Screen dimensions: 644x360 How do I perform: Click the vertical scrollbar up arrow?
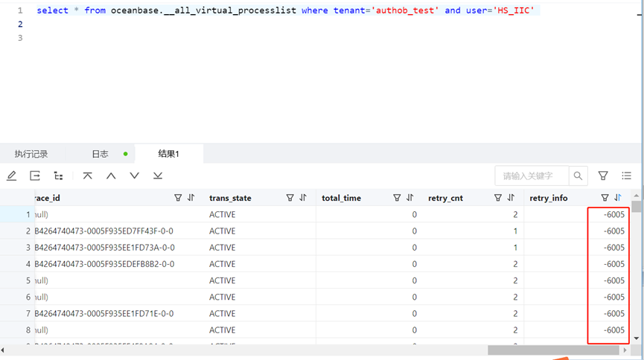point(637,196)
